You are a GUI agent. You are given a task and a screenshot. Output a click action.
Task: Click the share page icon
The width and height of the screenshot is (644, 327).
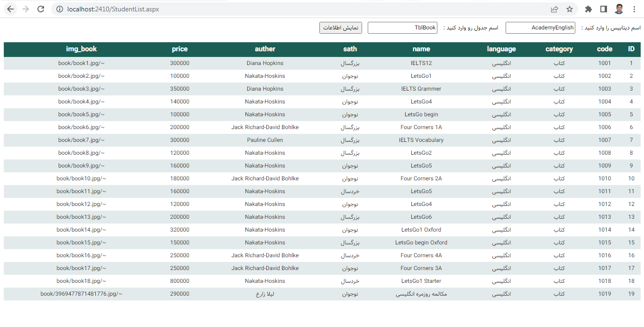click(554, 9)
